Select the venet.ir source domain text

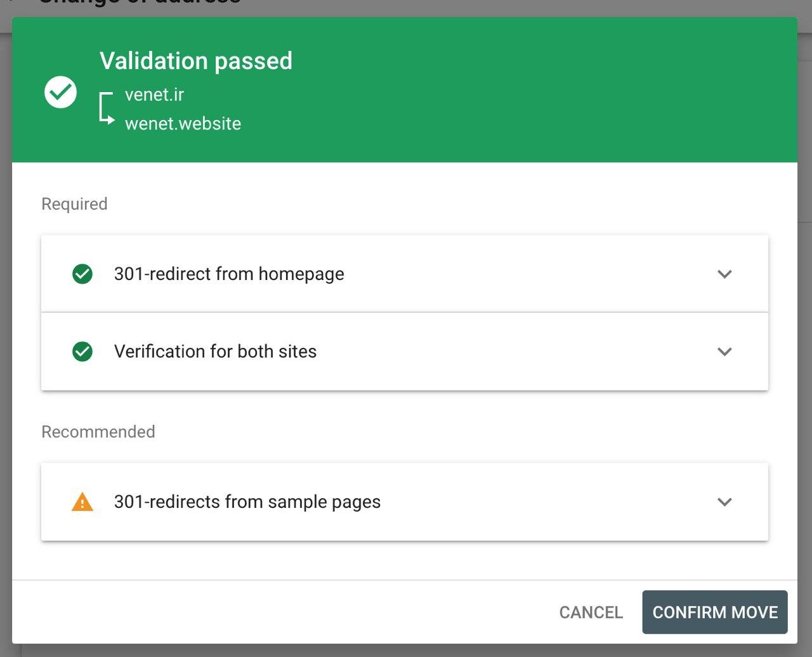click(x=154, y=95)
